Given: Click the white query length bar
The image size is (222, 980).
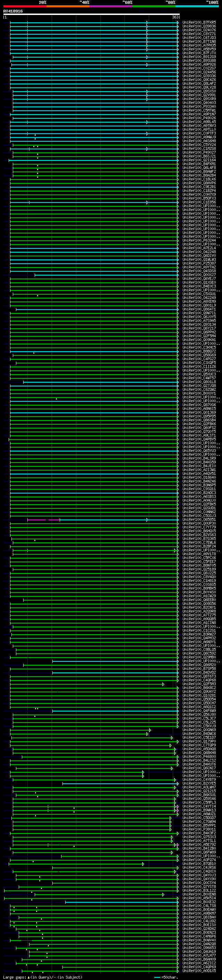Looking at the screenshot, I should click(x=92, y=14).
